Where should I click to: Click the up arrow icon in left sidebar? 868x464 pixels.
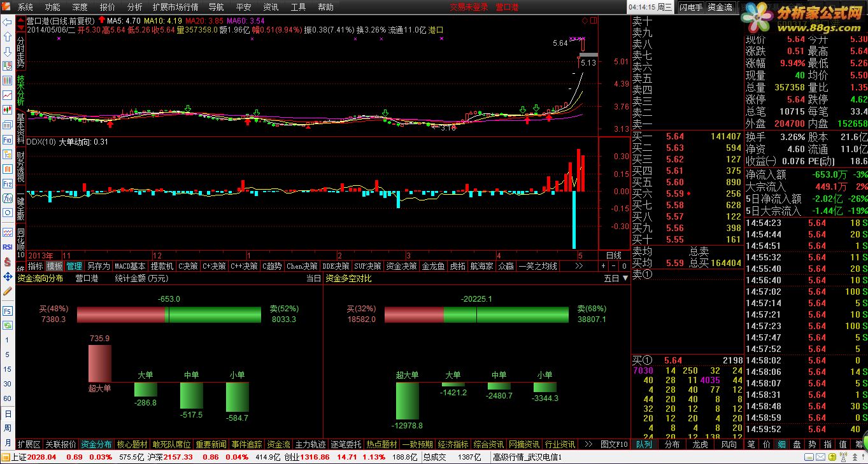[x=7, y=36]
